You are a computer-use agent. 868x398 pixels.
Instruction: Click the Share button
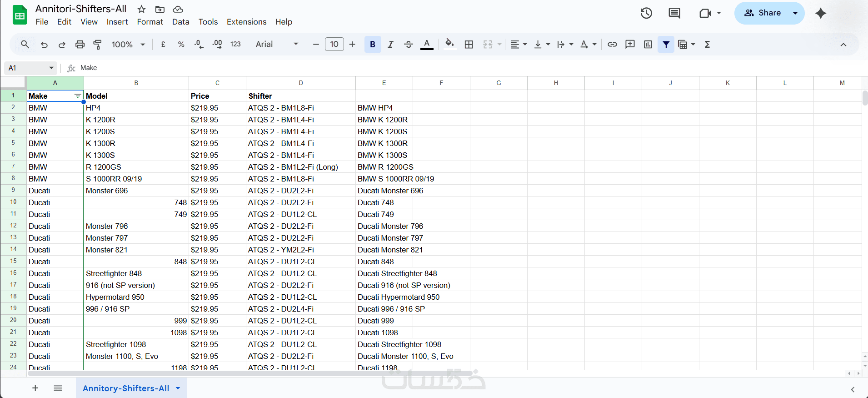763,13
